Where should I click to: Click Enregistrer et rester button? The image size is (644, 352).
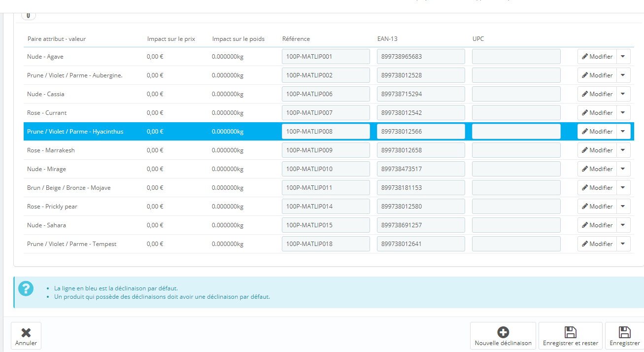coord(571,336)
